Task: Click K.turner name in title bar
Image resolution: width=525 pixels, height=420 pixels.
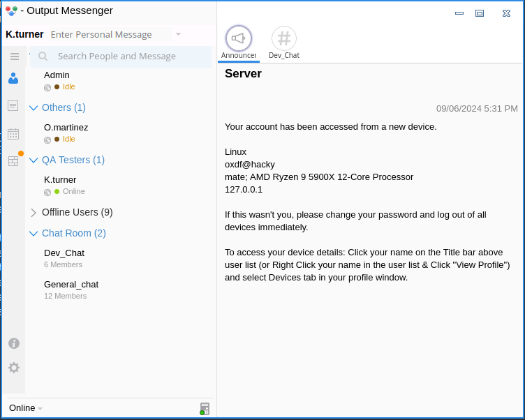Action: pos(24,34)
